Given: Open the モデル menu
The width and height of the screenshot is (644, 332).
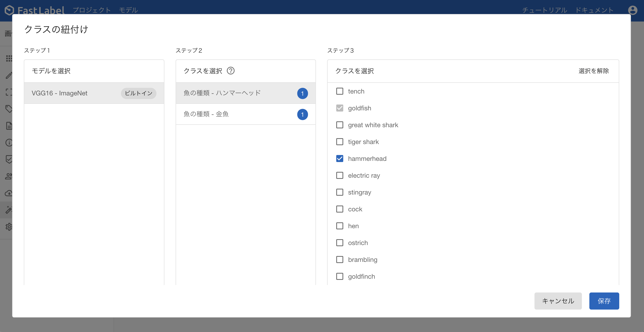Looking at the screenshot, I should [x=128, y=10].
